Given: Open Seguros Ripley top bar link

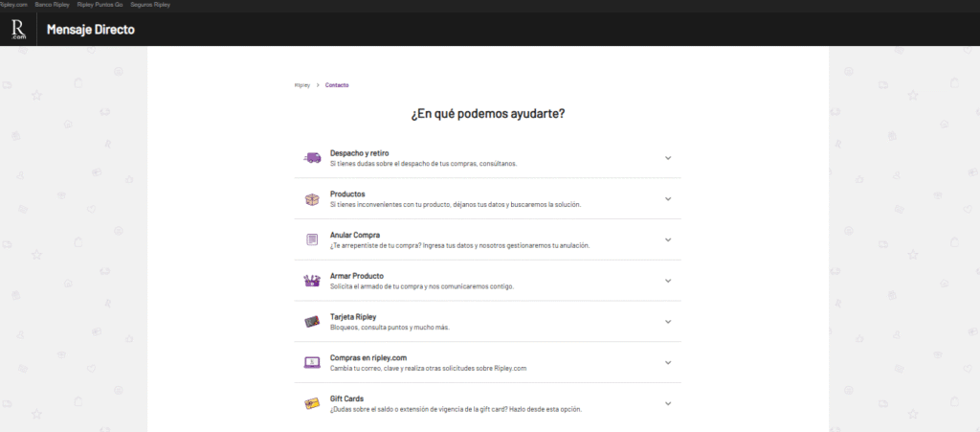Looking at the screenshot, I should [150, 5].
